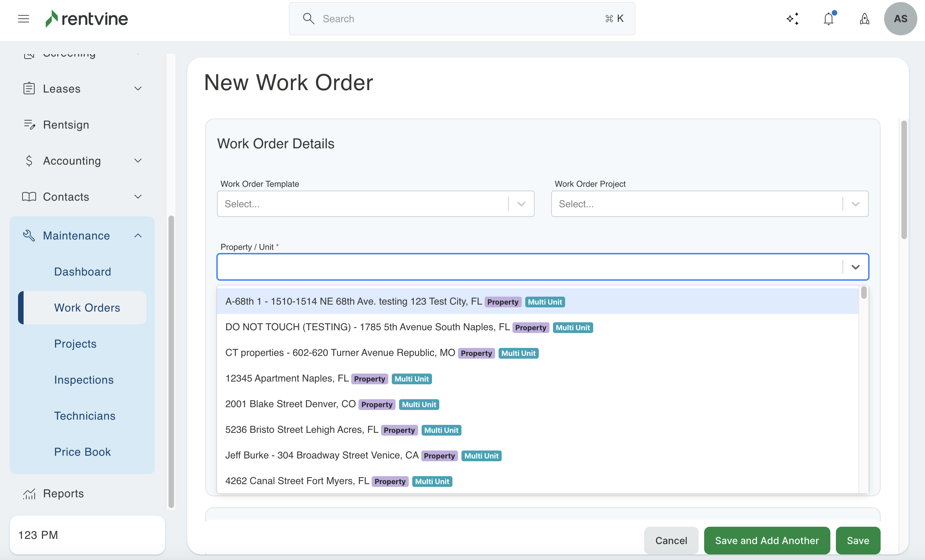This screenshot has width=925, height=560.
Task: Open the hamburger menu icon
Action: tap(23, 18)
